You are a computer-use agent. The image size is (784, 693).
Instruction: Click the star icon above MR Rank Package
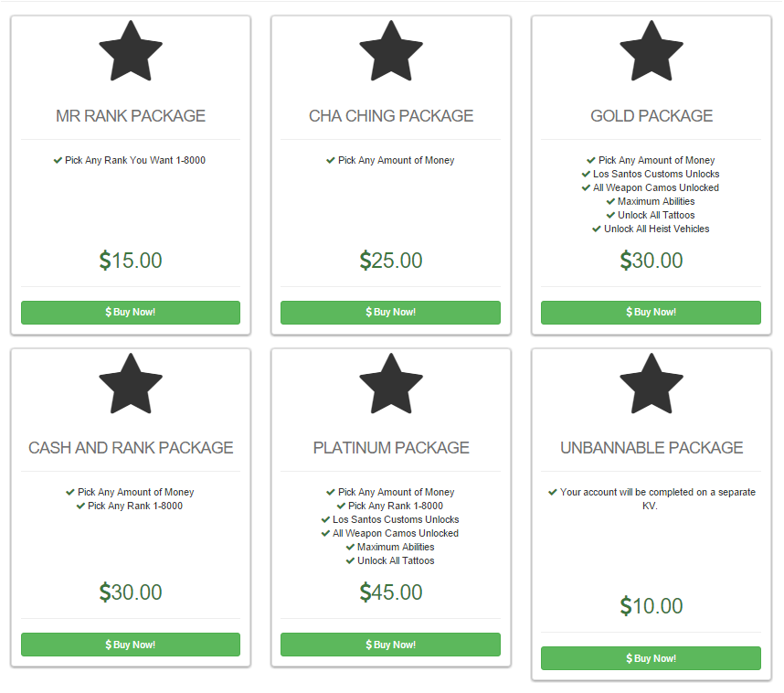coord(131,51)
